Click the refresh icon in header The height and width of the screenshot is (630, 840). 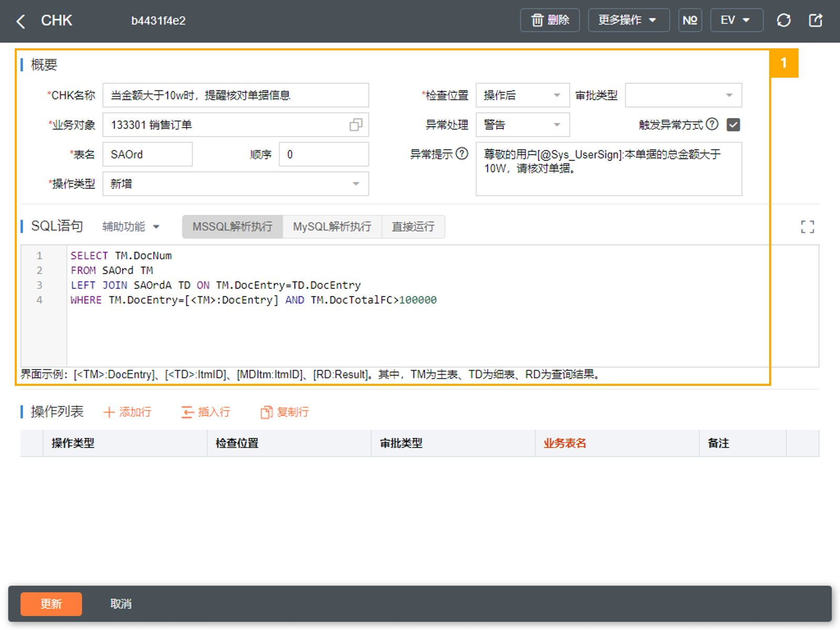pyautogui.click(x=784, y=20)
